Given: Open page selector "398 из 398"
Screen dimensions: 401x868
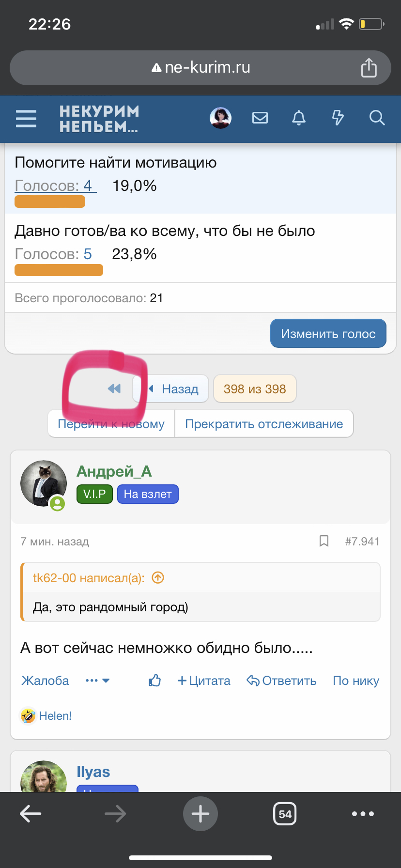Looking at the screenshot, I should click(255, 388).
